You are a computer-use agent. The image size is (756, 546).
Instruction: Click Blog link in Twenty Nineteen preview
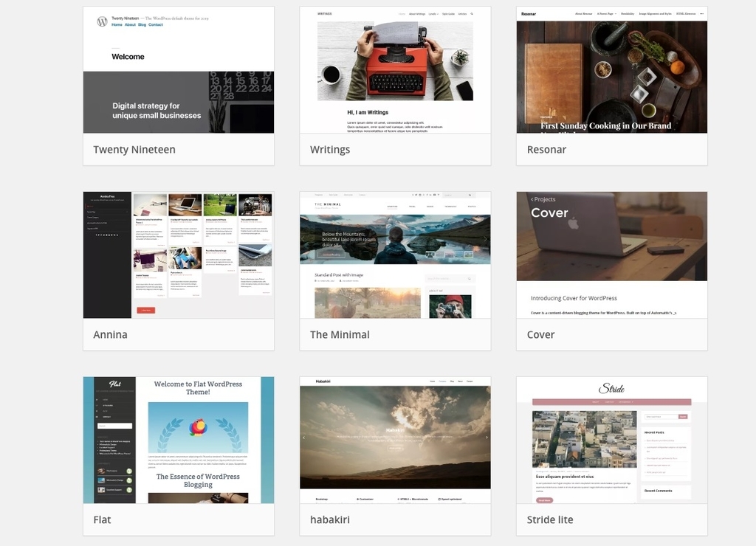(x=142, y=24)
